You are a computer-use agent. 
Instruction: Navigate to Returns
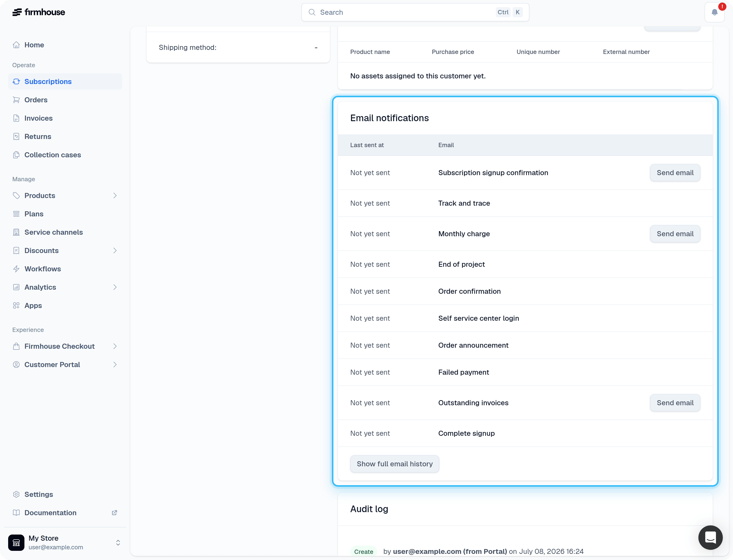pyautogui.click(x=65, y=136)
